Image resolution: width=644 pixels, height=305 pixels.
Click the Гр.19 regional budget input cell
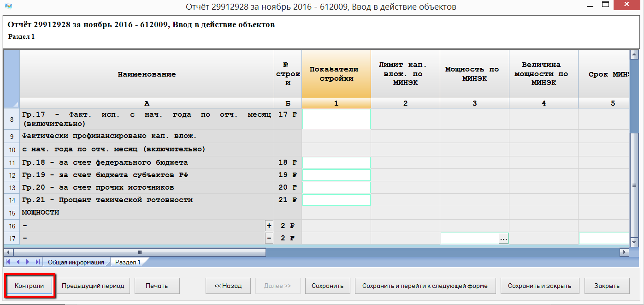pos(337,175)
